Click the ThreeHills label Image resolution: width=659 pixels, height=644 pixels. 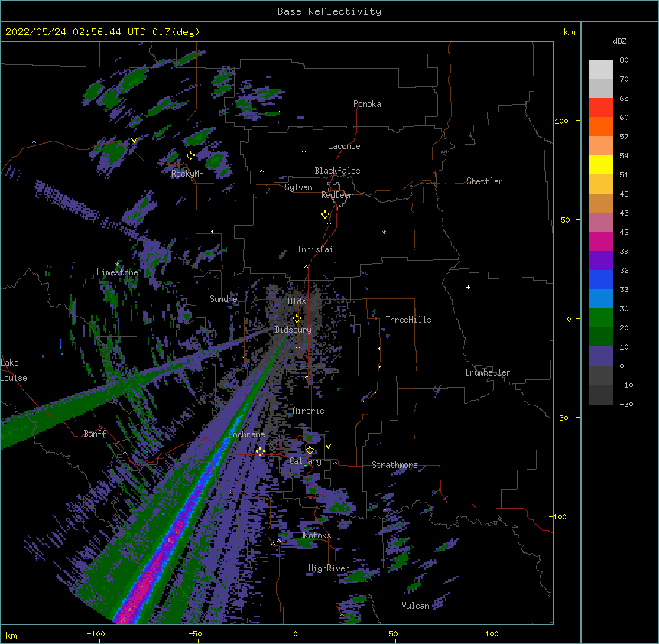pos(408,320)
